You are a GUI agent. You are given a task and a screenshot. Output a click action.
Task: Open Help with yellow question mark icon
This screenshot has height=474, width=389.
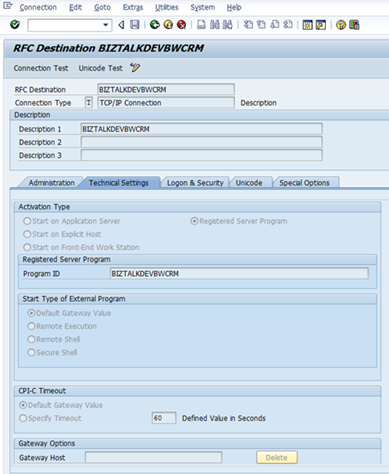coord(341,25)
